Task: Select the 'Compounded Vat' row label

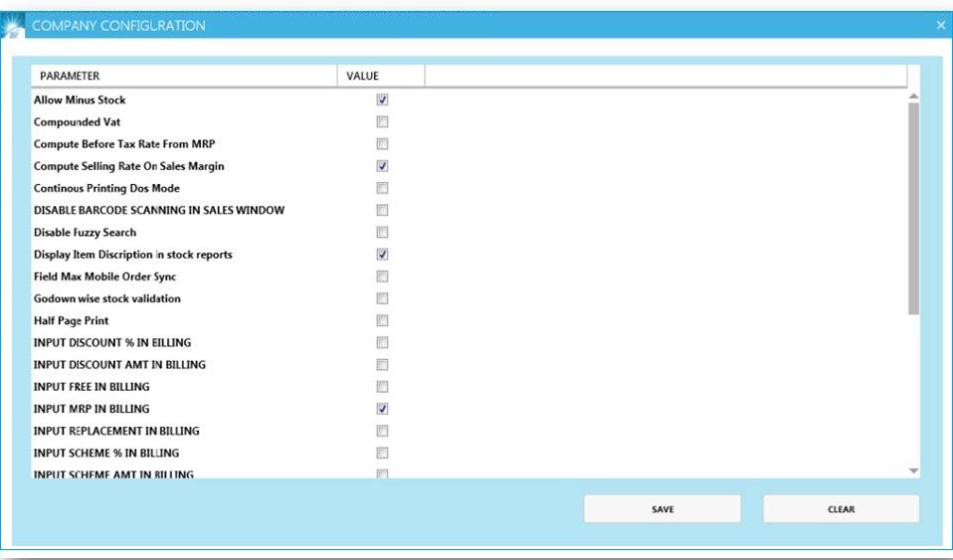Action: click(78, 122)
